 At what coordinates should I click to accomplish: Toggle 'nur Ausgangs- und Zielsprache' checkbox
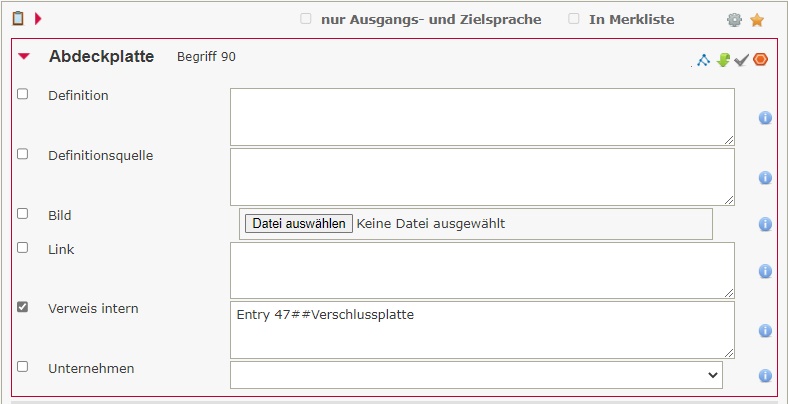click(x=305, y=19)
